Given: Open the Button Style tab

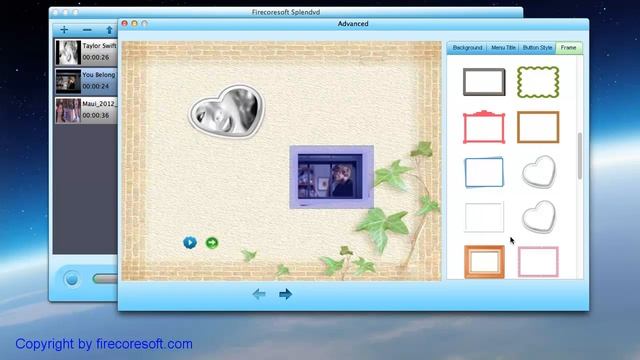Looking at the screenshot, I should 538,48.
